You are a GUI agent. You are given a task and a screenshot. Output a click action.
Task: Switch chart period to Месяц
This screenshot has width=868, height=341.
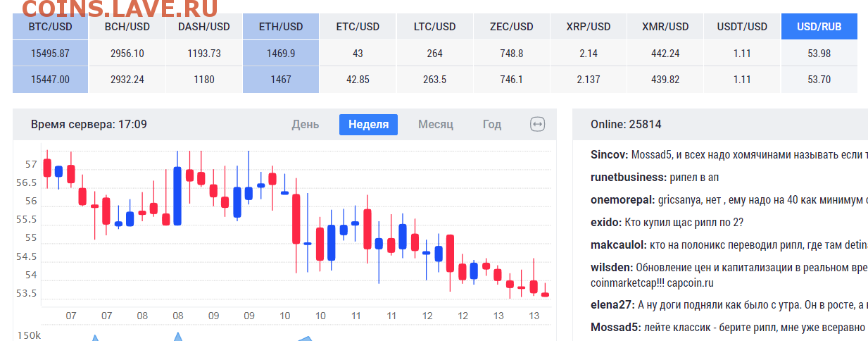[x=436, y=125]
